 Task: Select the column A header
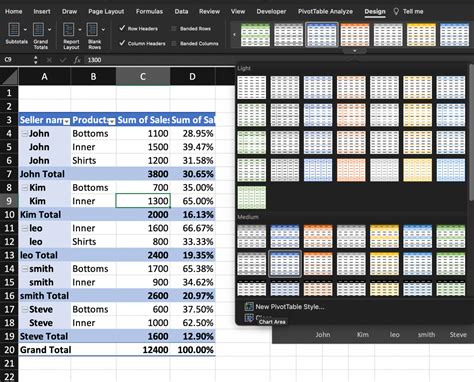pyautogui.click(x=44, y=77)
